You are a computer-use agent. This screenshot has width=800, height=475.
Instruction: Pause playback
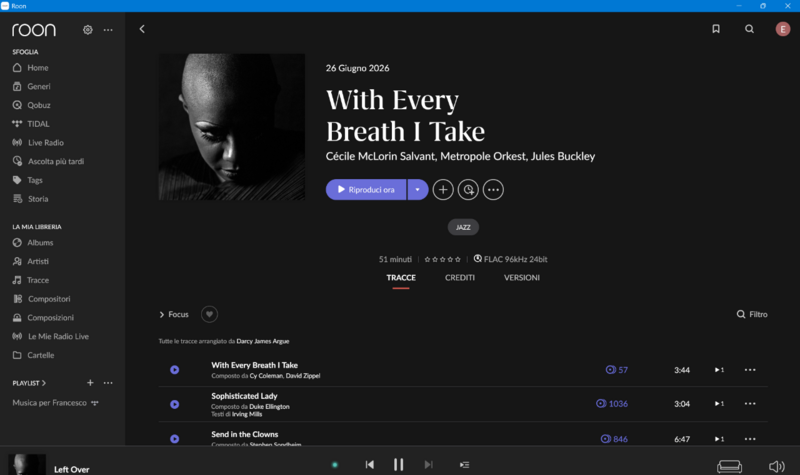[398, 464]
